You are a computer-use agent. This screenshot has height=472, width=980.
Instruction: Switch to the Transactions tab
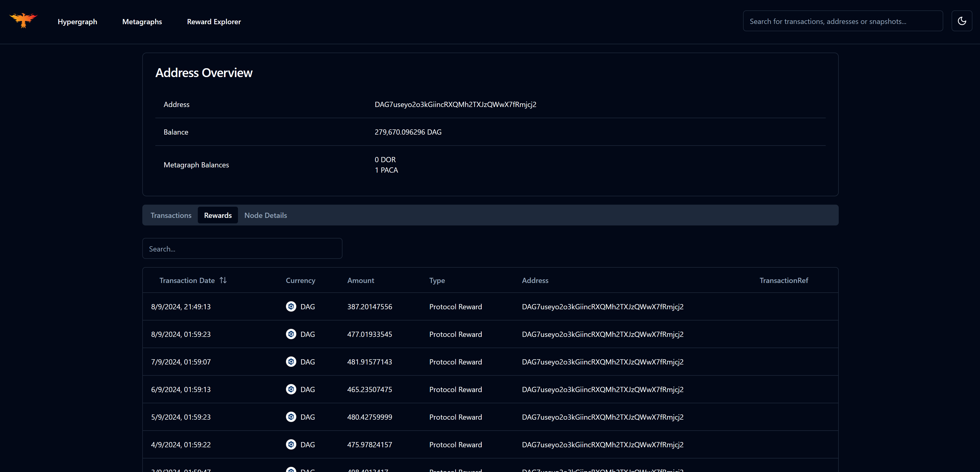[x=171, y=215]
